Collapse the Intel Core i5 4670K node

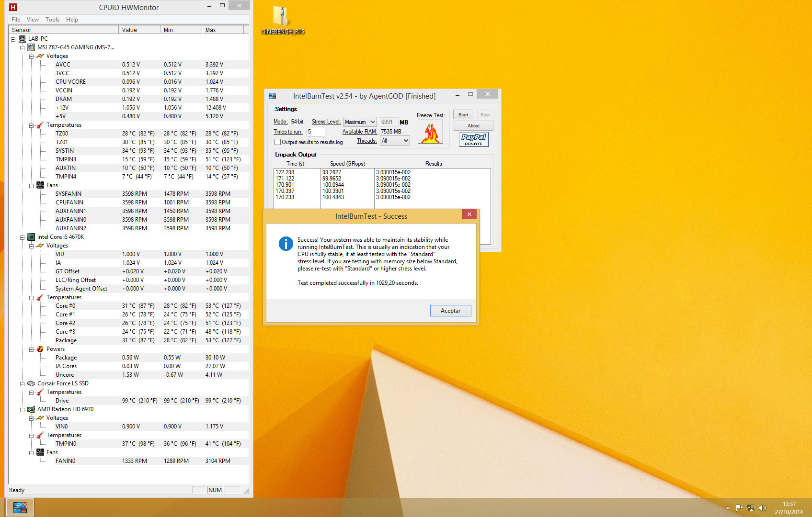pyautogui.click(x=22, y=237)
